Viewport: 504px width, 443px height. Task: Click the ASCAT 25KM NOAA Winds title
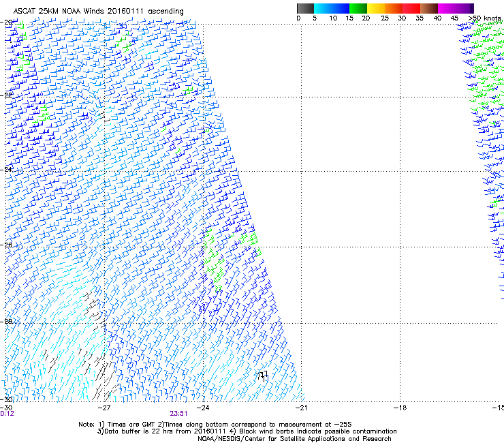pos(98,12)
